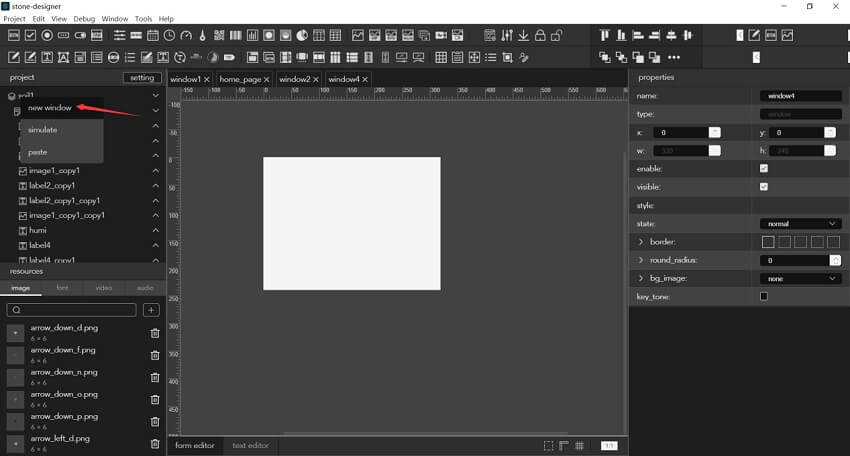Select the radio button widget tool

click(47, 35)
